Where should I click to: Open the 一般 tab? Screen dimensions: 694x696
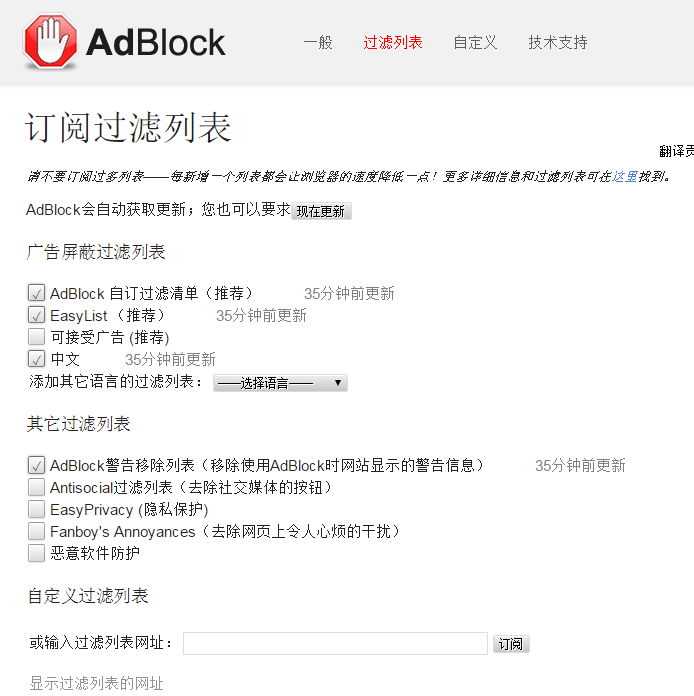pos(318,43)
